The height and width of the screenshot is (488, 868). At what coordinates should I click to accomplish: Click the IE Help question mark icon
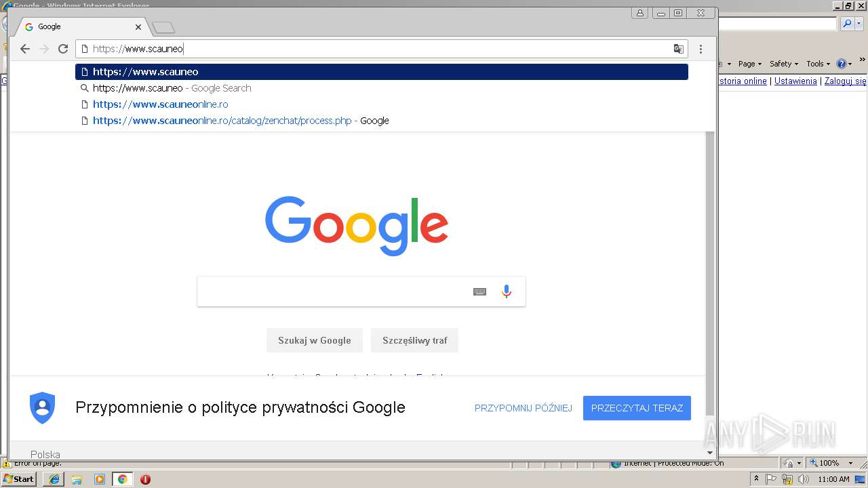[x=842, y=64]
